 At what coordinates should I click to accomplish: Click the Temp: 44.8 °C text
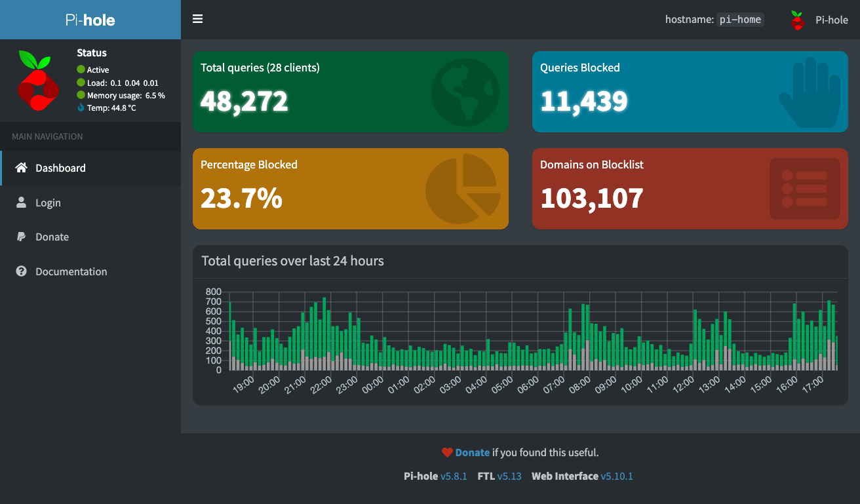click(111, 107)
